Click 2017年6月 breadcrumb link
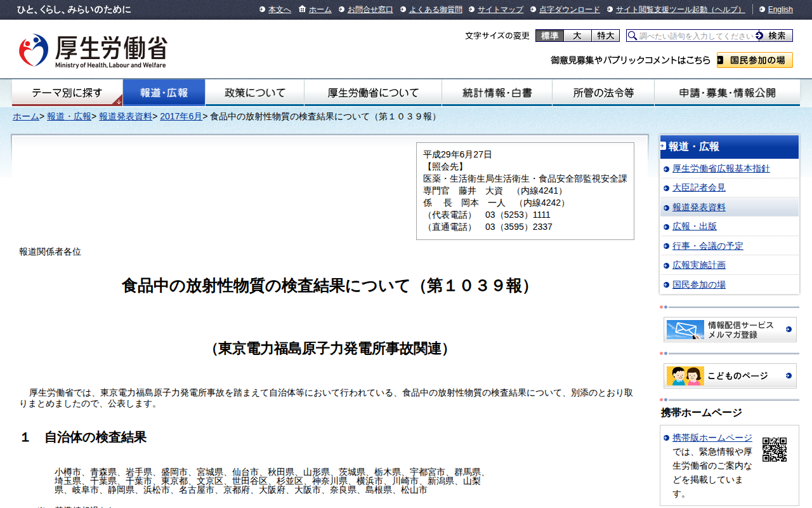Image resolution: width=812 pixels, height=508 pixels. pos(181,117)
